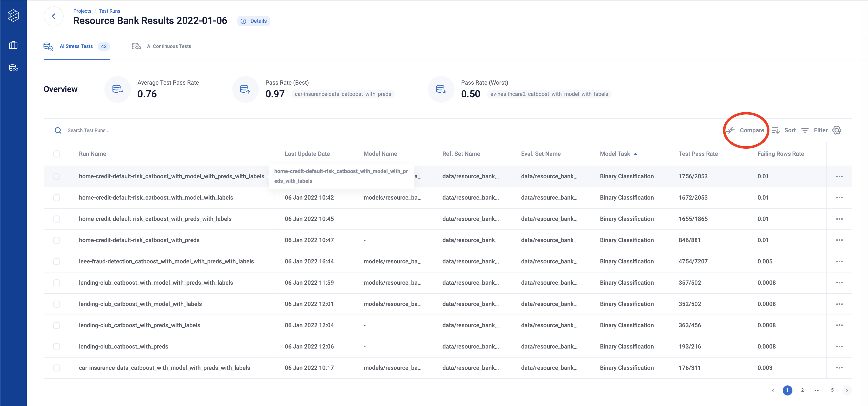Click the search magnifier icon
868x406 pixels.
tap(58, 130)
